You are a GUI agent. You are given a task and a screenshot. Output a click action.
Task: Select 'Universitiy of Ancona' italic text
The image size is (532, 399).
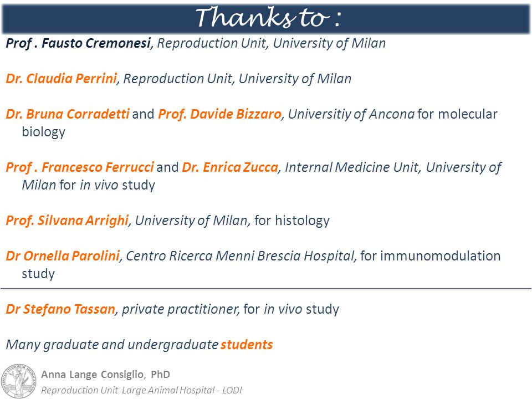point(351,114)
